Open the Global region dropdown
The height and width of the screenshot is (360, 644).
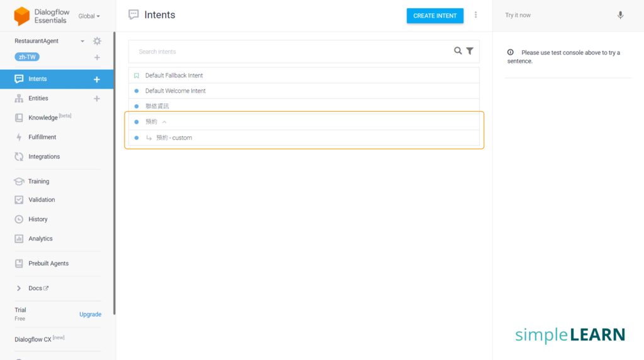tap(89, 16)
